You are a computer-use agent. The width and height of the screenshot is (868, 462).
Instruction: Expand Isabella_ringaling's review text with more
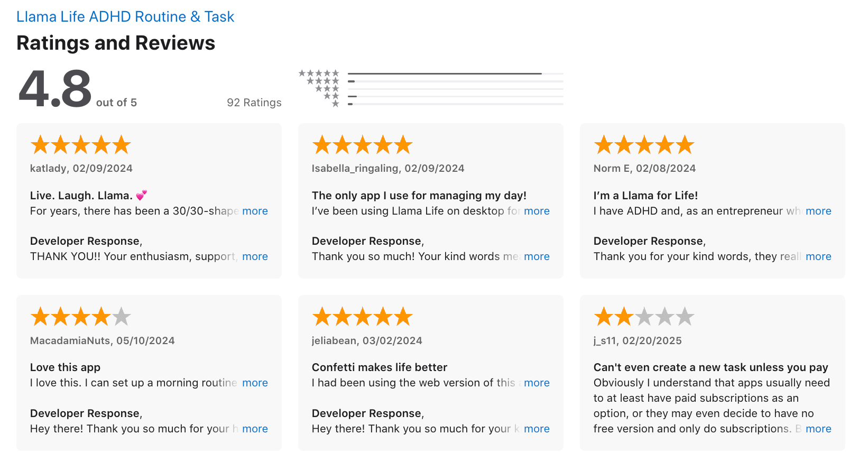(x=537, y=211)
